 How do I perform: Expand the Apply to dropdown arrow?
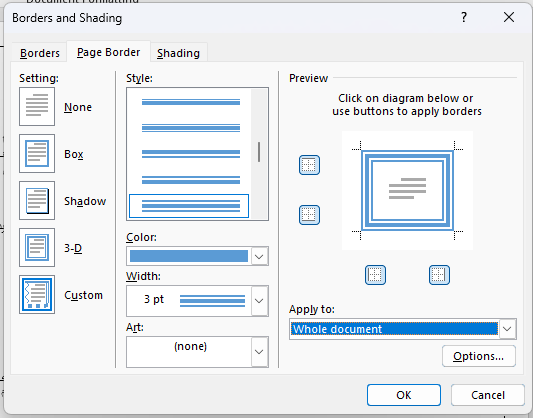point(507,329)
